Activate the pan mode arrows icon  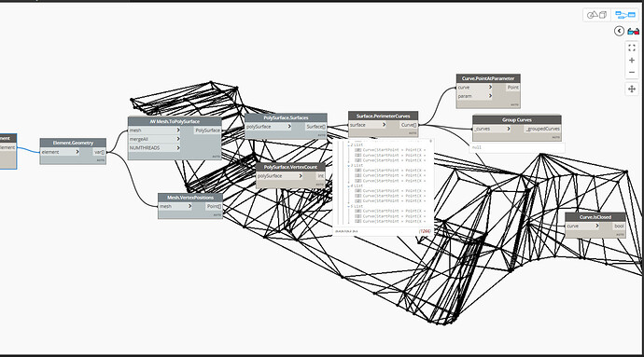tap(632, 89)
